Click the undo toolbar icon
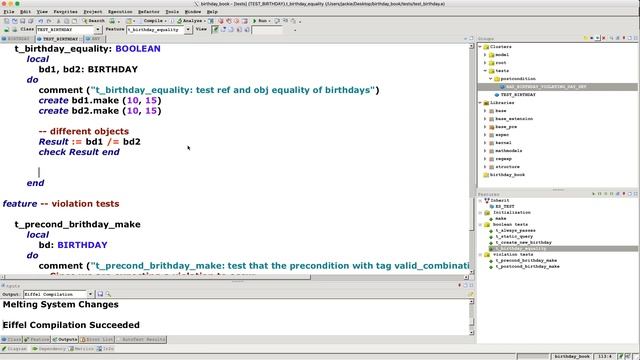 coord(40,21)
